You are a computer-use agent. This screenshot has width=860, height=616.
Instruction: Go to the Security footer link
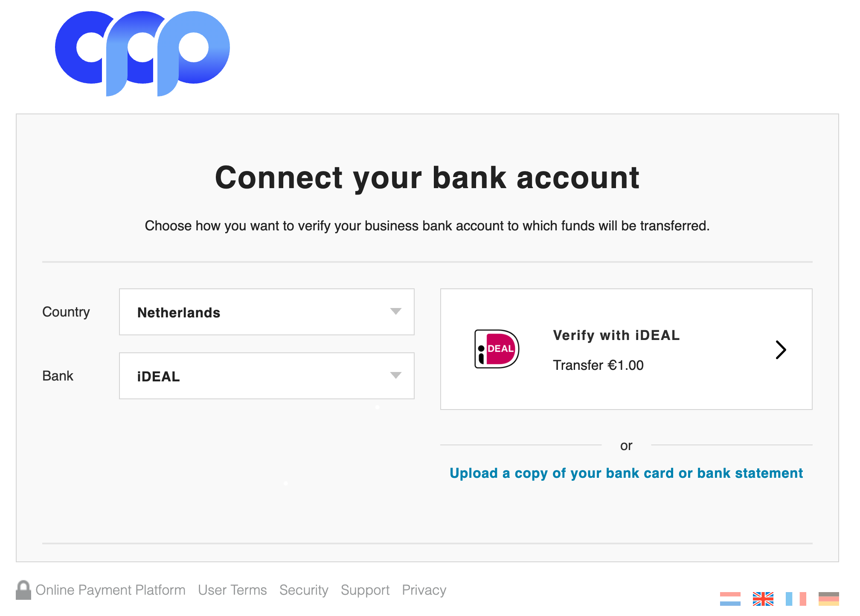(304, 590)
